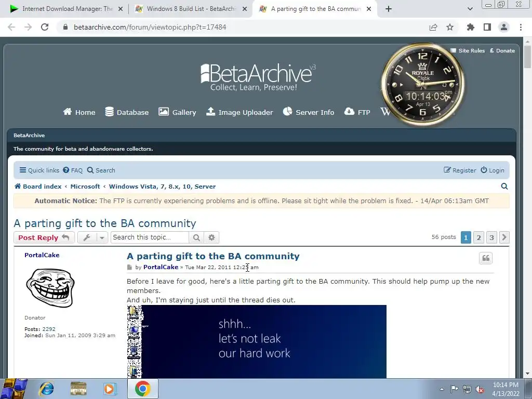Close the Windows 8 Build List tab
The height and width of the screenshot is (399, 532).
[x=245, y=9]
